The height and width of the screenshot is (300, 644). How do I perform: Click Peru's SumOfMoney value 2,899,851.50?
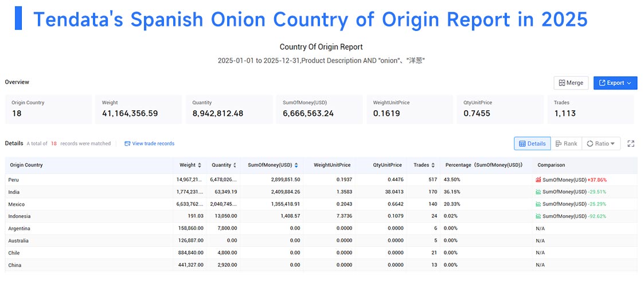[x=286, y=180]
